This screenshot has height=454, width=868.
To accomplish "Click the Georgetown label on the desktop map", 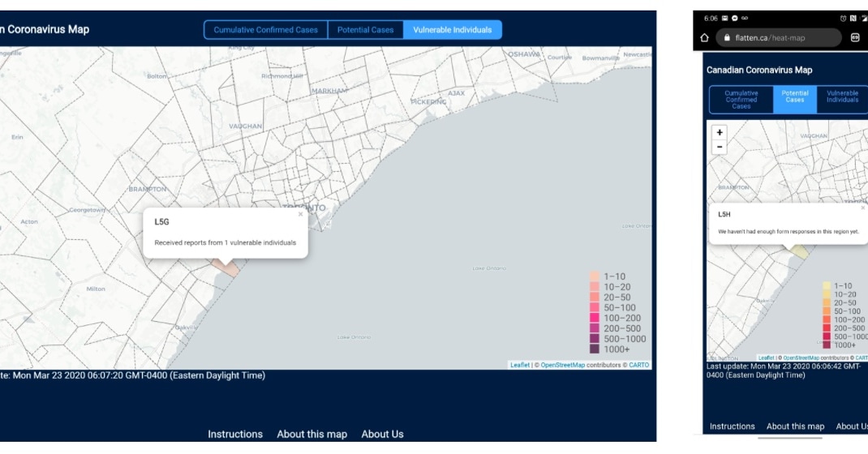I will coord(87,210).
